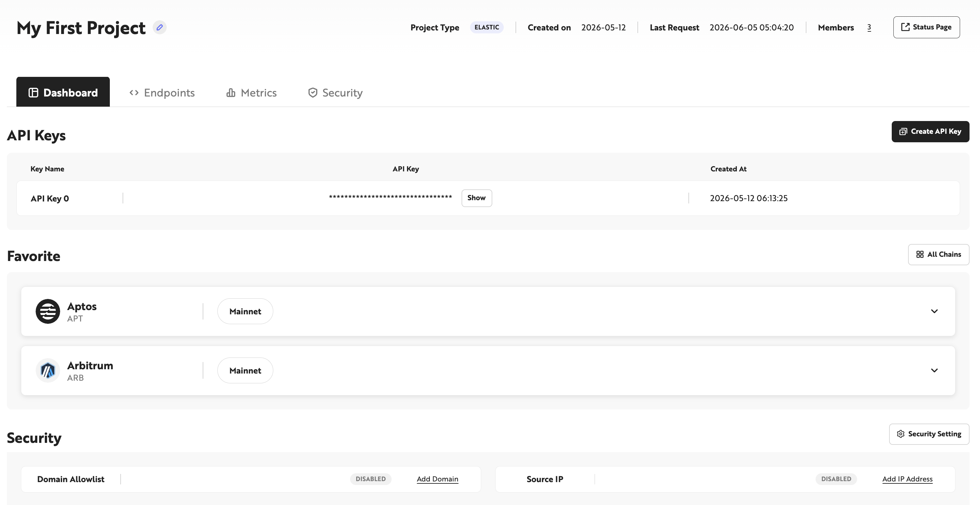
Task: Click the Arbitrum chain name text
Action: 90,365
